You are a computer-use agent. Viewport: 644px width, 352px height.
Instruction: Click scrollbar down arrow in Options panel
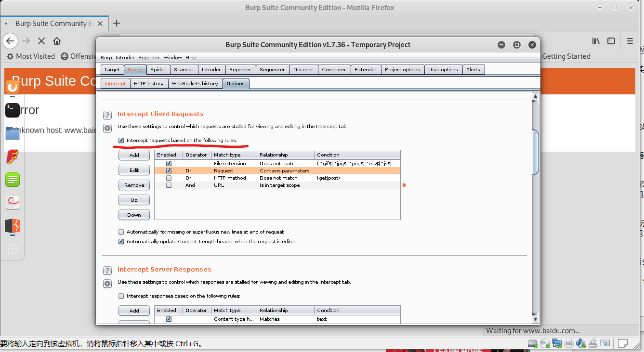click(x=535, y=319)
